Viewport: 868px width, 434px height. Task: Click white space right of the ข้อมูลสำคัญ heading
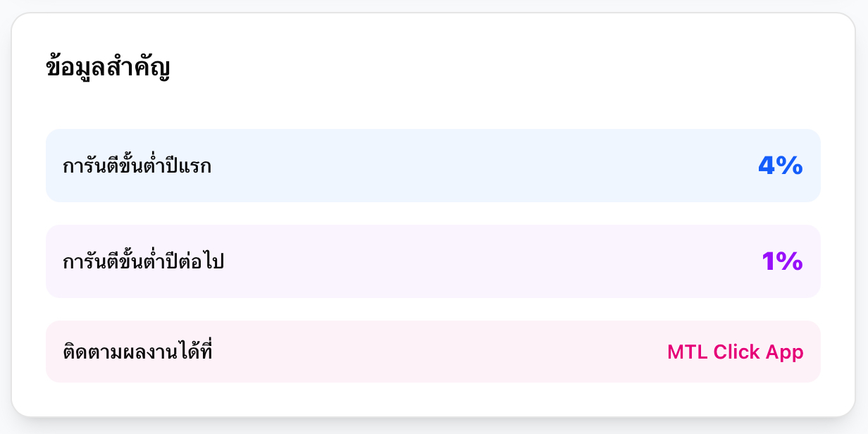pyautogui.click(x=493, y=68)
